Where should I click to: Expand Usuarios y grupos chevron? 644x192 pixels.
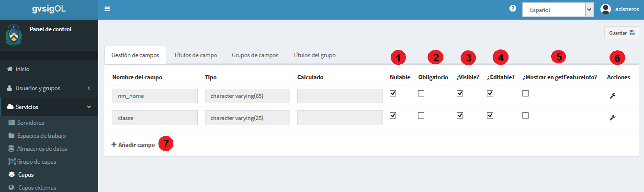[89, 88]
